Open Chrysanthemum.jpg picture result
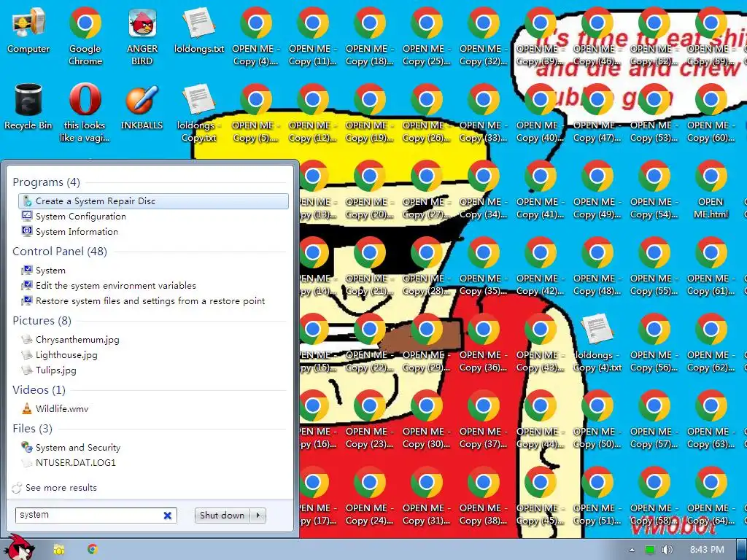Screen dimensions: 747x560 pos(153,339)
